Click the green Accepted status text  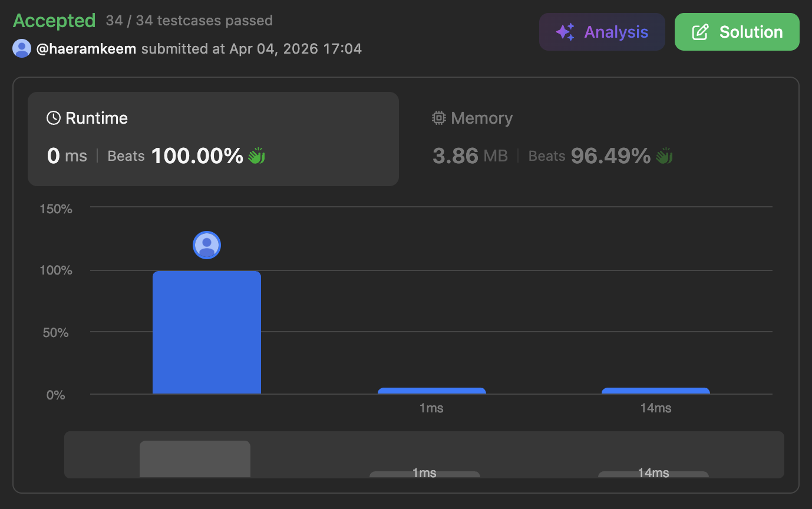click(x=54, y=21)
